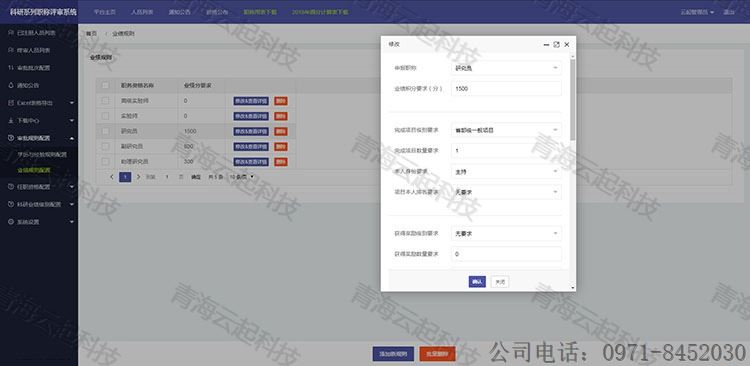Go to previous page arrow in pagination
This screenshot has width=750, height=366.
coord(112,177)
